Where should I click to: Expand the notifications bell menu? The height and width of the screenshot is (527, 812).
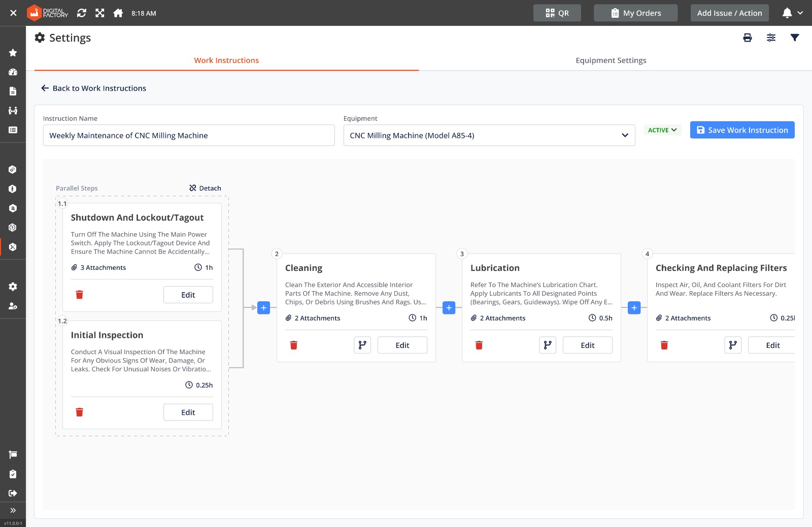point(792,13)
